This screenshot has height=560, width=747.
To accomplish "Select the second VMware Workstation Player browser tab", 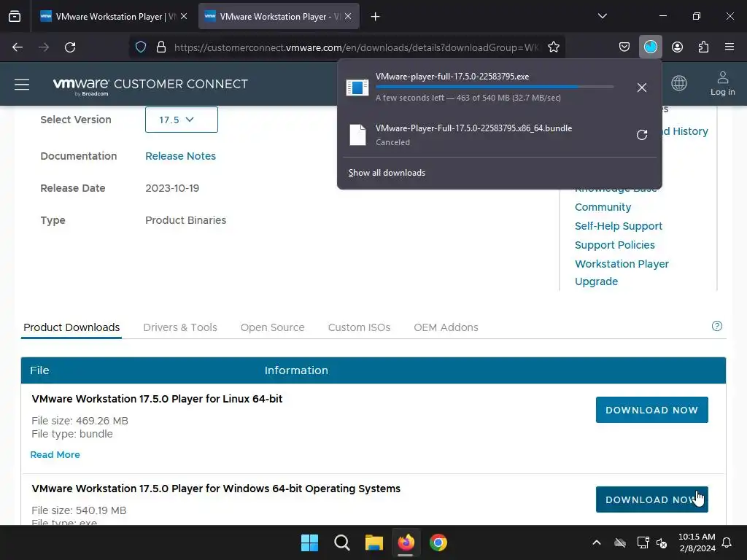I will tap(279, 16).
